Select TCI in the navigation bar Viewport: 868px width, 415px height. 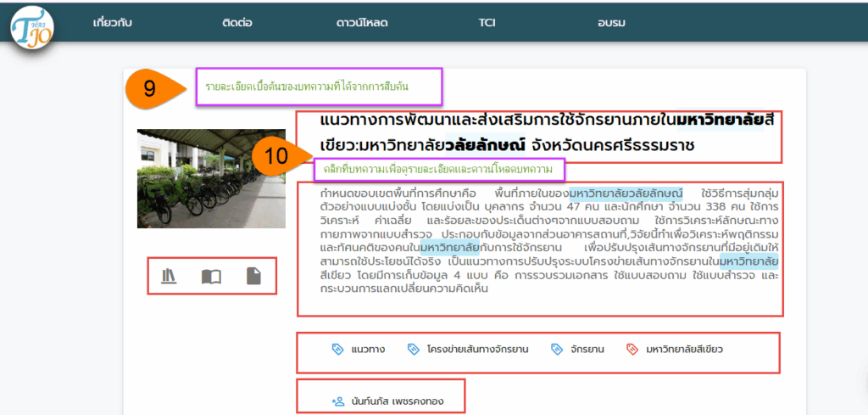pyautogui.click(x=487, y=22)
